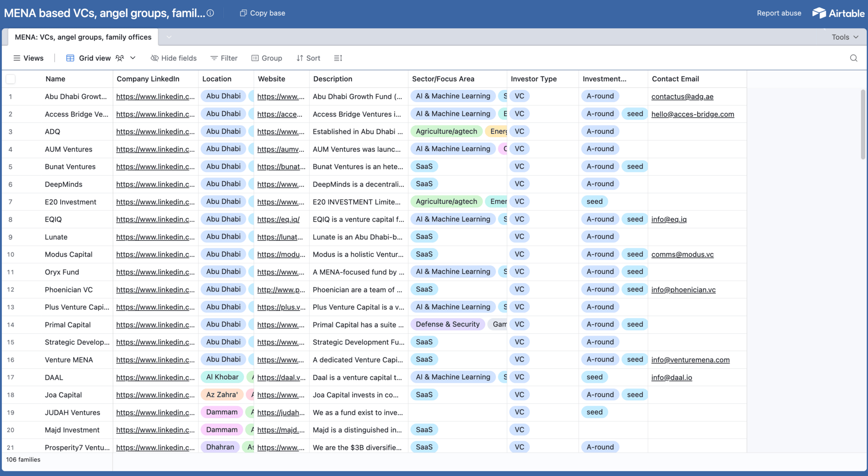Click the Copy base icon
868x476 pixels.
tap(243, 13)
